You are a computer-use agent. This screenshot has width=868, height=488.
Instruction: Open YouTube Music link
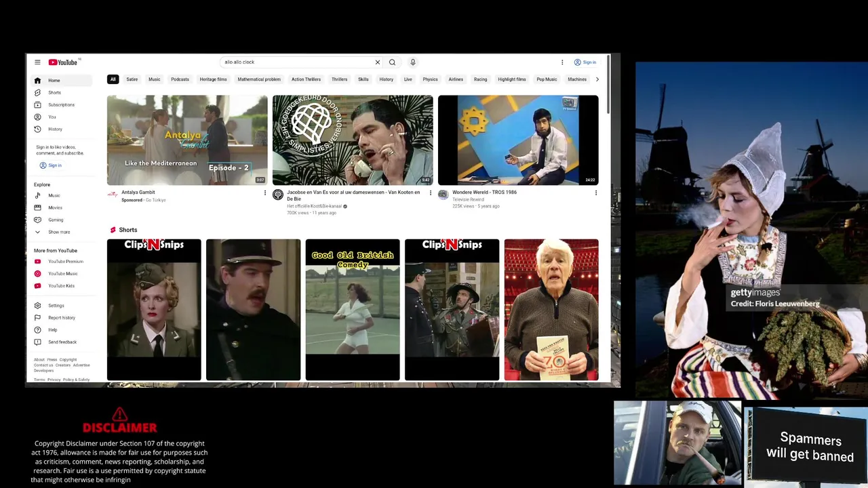(x=62, y=274)
